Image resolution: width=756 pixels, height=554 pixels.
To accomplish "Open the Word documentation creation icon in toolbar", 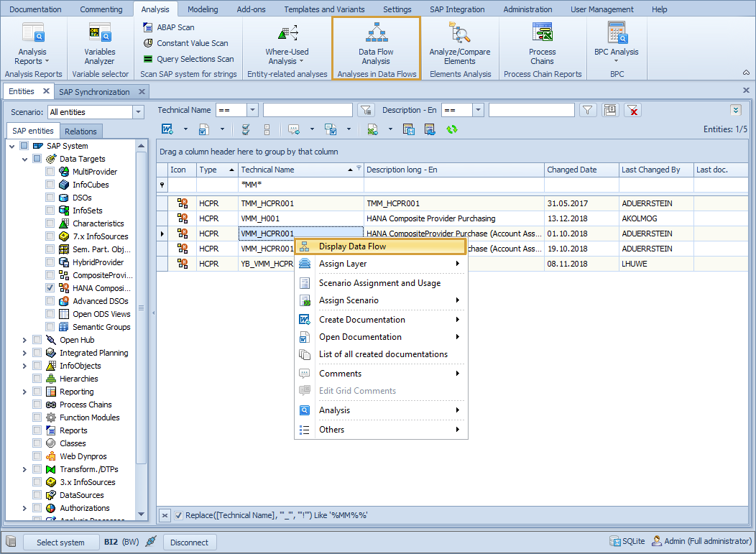I will tap(169, 129).
